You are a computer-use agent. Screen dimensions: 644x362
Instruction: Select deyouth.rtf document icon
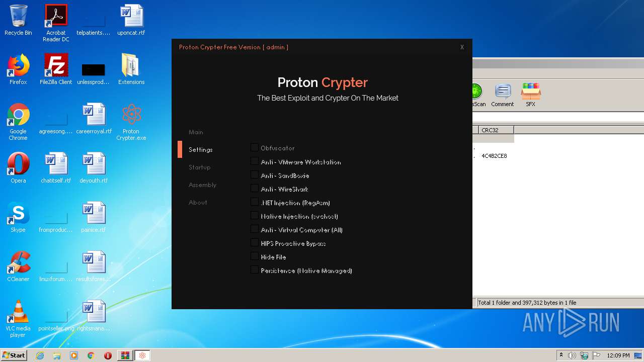[94, 168]
